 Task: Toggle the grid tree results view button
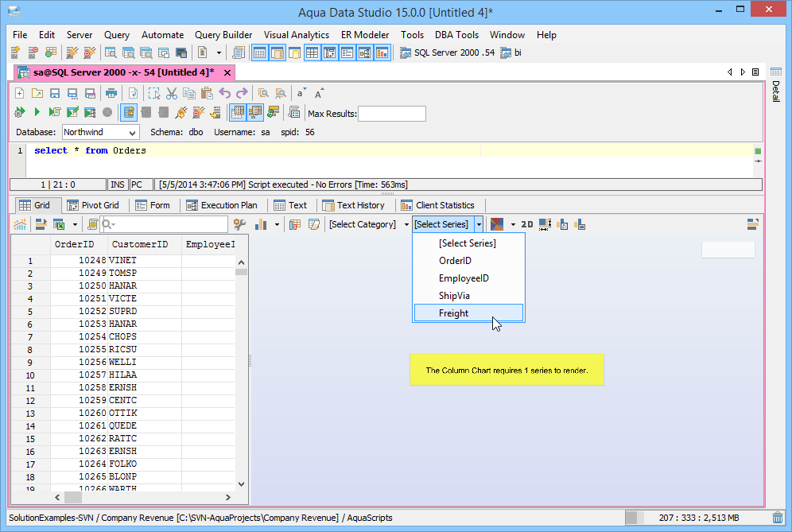pos(255,112)
